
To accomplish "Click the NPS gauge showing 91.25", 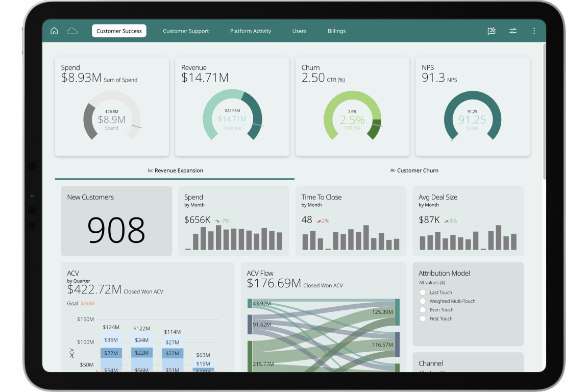I will click(x=473, y=117).
